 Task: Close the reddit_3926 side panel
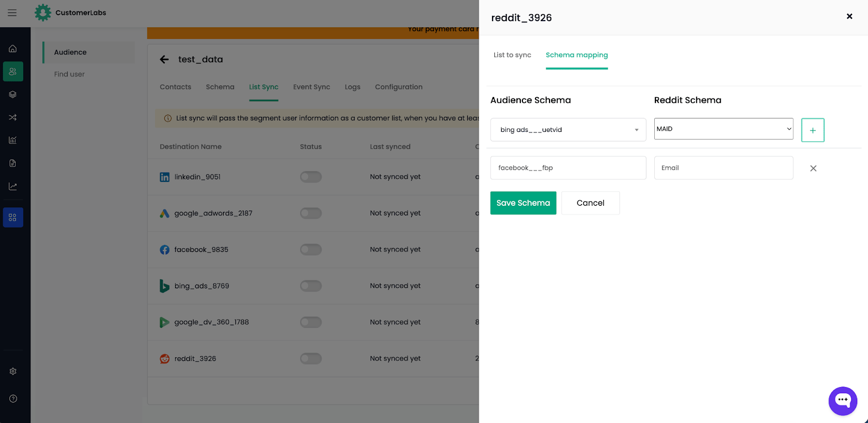(x=849, y=16)
